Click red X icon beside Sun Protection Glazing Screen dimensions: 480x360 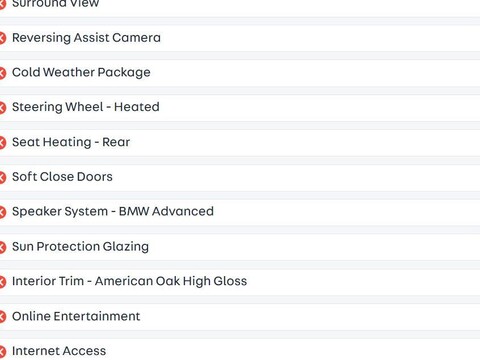(x=2, y=247)
